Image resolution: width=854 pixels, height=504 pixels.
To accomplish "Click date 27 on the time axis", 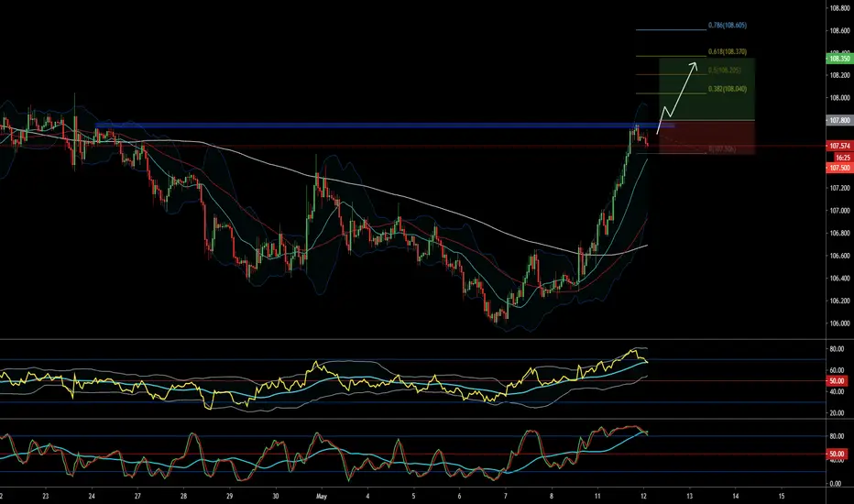I will (137, 497).
